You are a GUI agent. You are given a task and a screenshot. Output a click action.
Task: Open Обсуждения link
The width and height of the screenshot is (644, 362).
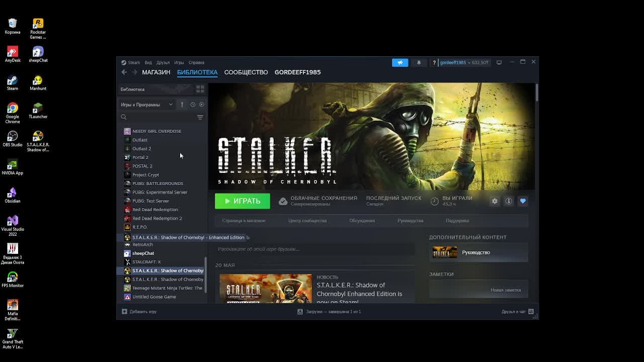[362, 221]
